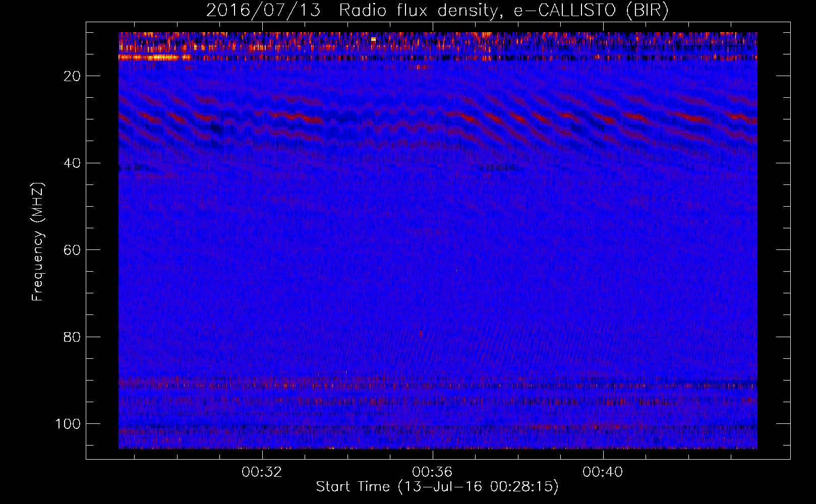The width and height of the screenshot is (816, 504).
Task: Click the 00:36 time tick label
Action: click(432, 472)
